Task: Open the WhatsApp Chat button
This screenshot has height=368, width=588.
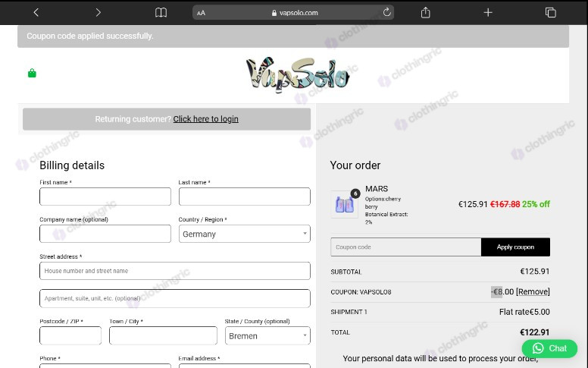Action: tap(549, 348)
